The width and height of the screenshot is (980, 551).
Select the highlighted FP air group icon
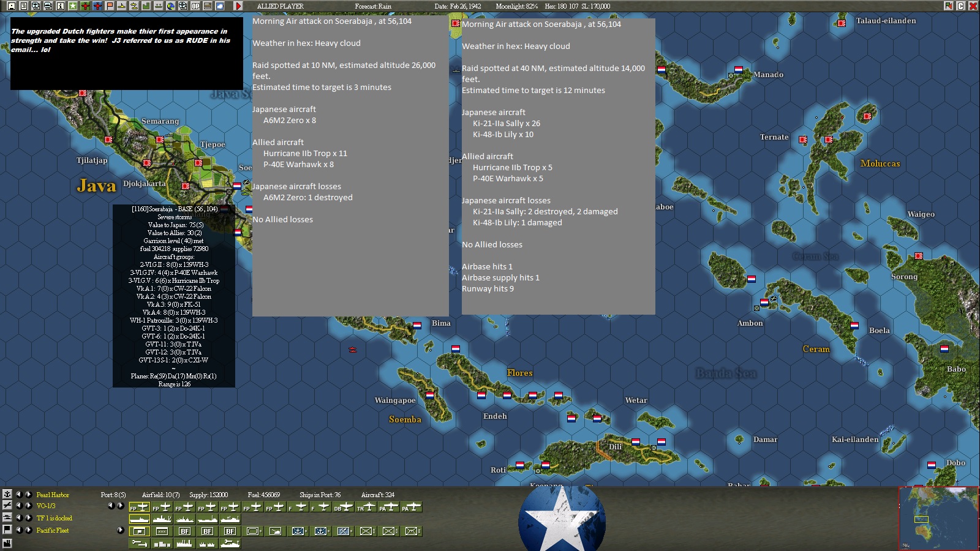coord(139,508)
